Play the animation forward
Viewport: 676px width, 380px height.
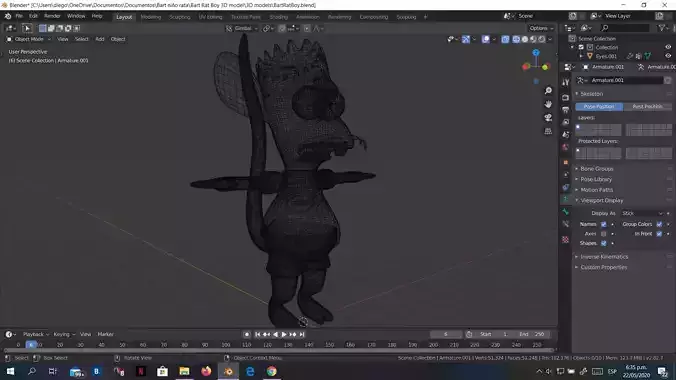coord(284,334)
